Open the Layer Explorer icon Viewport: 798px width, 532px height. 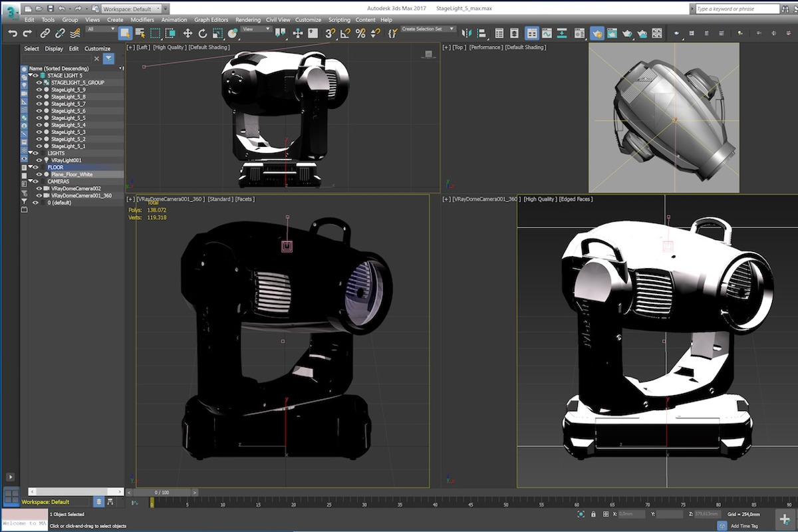[515, 33]
